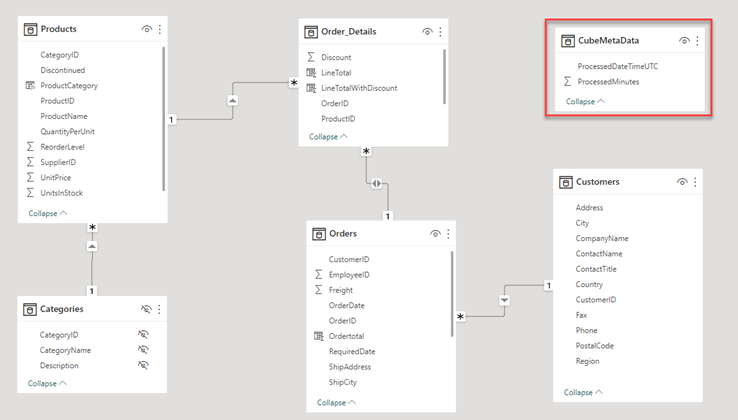Click the Order_Details table header icon
The height and width of the screenshot is (420, 738).
(310, 32)
